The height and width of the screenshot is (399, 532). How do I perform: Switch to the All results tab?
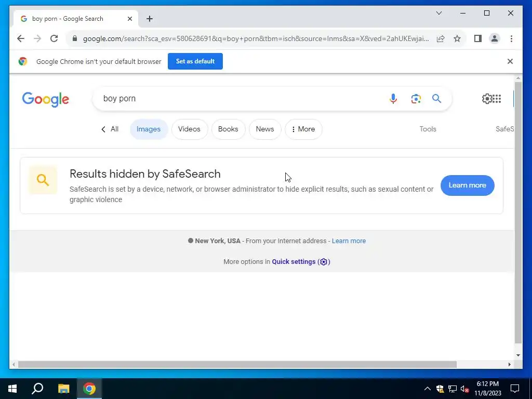pos(110,129)
